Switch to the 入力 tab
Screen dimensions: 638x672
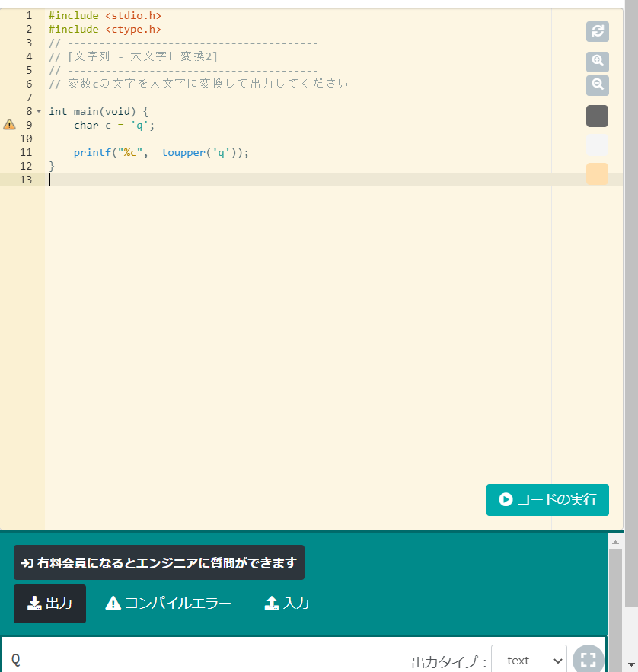pyautogui.click(x=287, y=603)
